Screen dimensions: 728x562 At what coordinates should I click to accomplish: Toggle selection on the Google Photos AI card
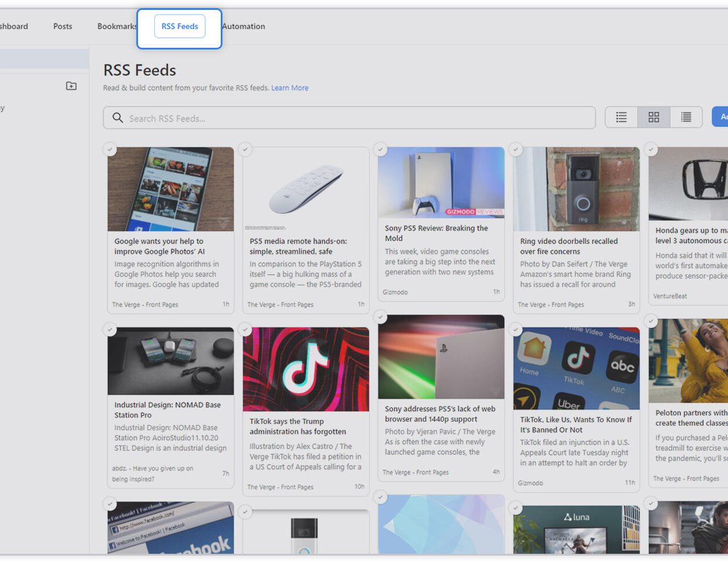coord(110,150)
